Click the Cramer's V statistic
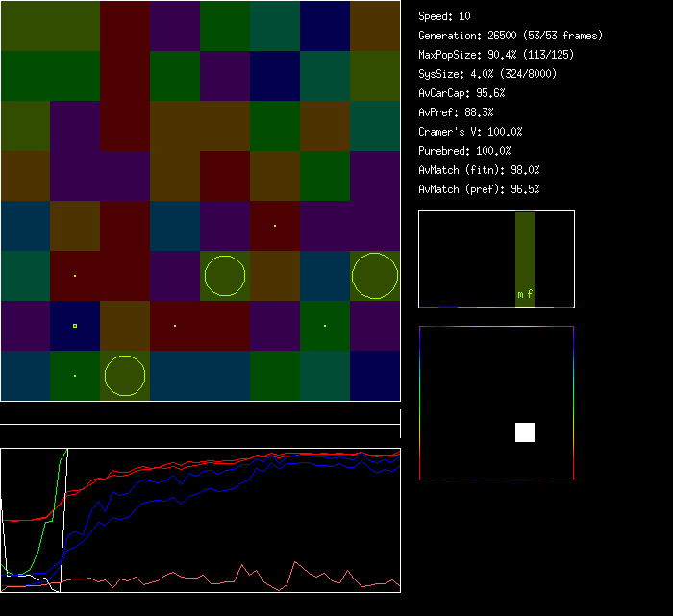This screenshot has width=673, height=616. point(470,132)
